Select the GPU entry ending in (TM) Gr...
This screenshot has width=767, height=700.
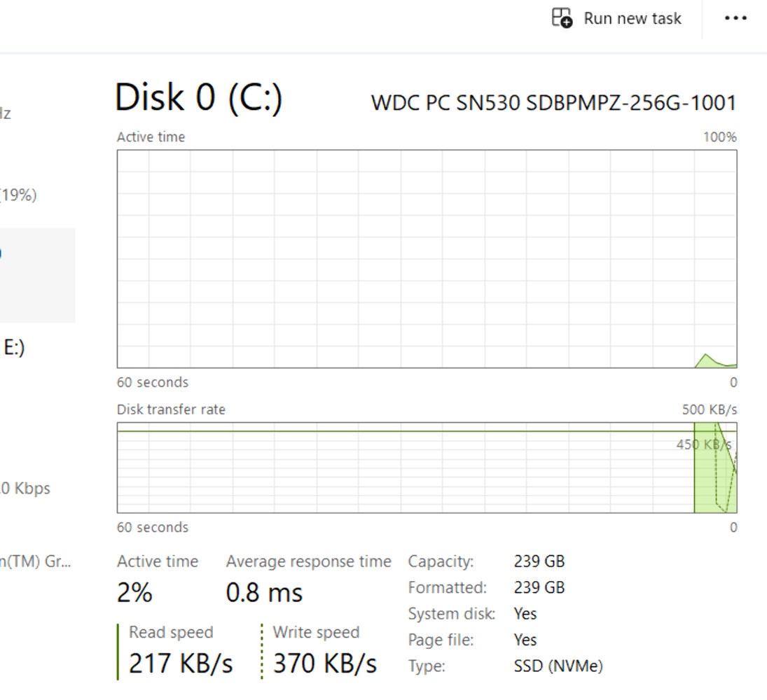pyautogui.click(x=36, y=561)
